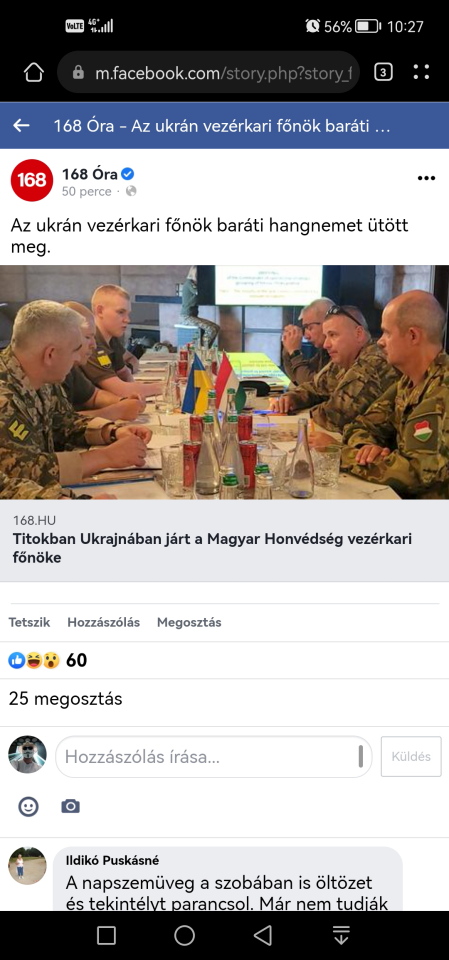The height and width of the screenshot is (960, 449).
Task: Tap the Küldés send button
Action: click(x=411, y=757)
